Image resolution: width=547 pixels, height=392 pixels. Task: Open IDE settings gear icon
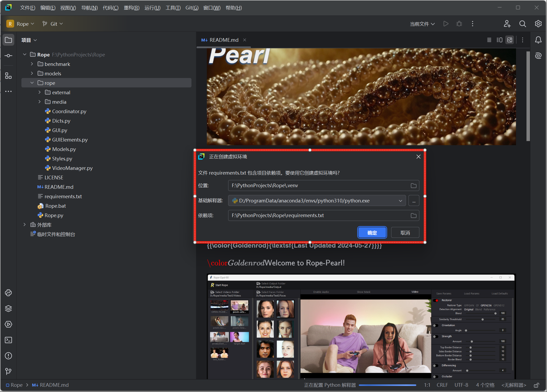(x=538, y=24)
